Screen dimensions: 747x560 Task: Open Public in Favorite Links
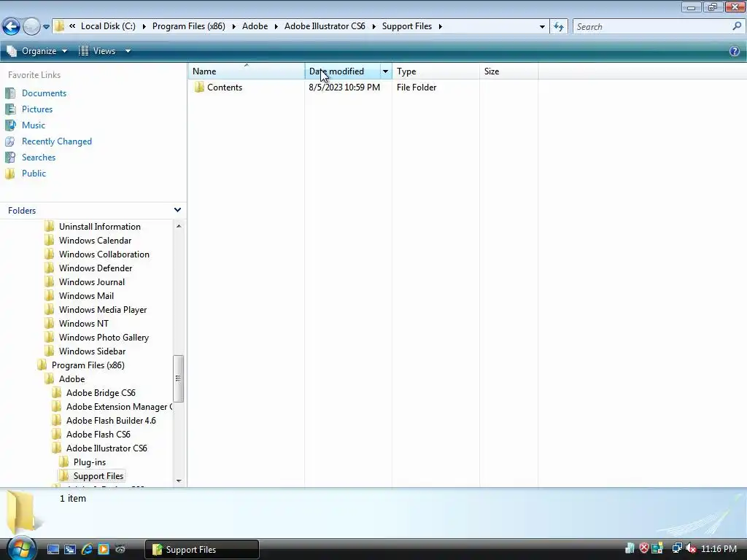[x=34, y=174]
